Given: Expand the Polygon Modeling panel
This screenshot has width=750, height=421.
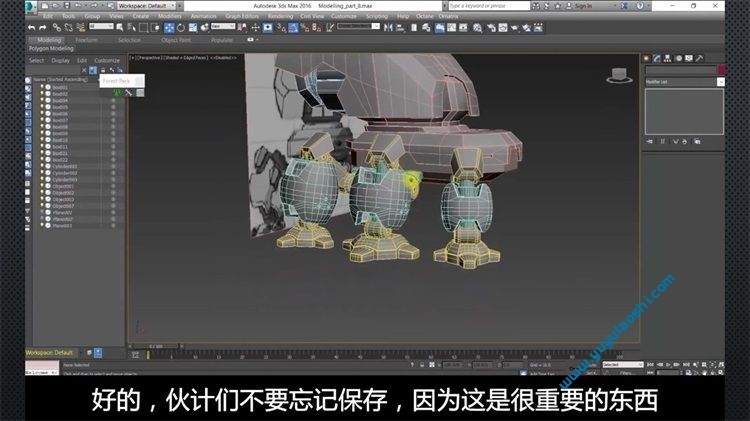Looking at the screenshot, I should point(51,49).
